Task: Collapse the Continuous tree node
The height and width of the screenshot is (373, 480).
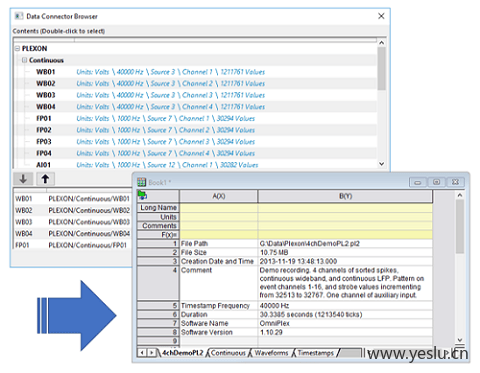Action: tap(24, 60)
